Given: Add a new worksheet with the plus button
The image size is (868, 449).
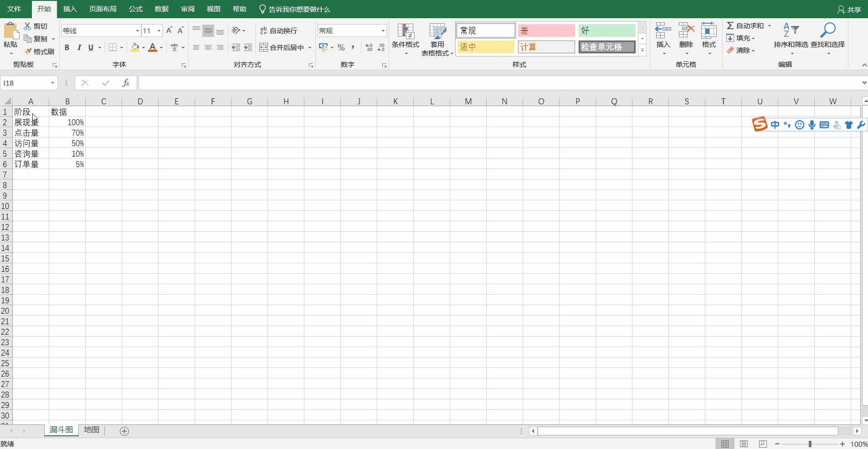Looking at the screenshot, I should pos(123,431).
